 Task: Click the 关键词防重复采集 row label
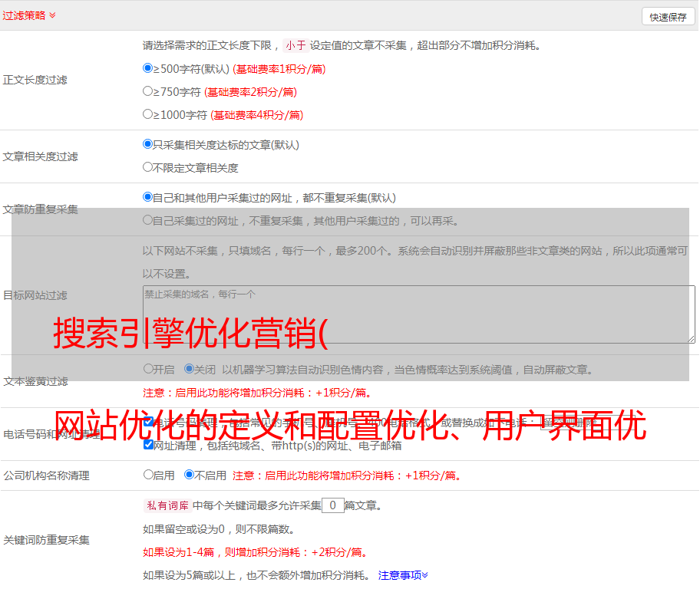[46, 540]
